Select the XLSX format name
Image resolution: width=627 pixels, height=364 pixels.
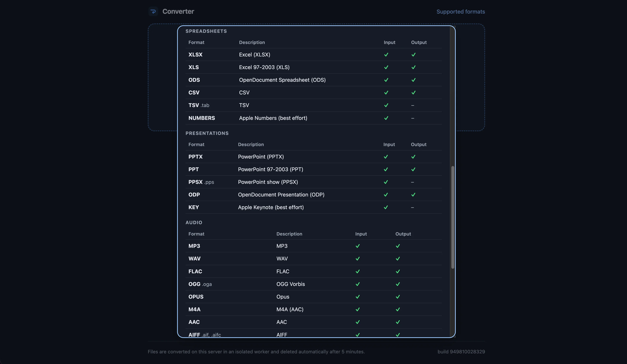click(195, 54)
